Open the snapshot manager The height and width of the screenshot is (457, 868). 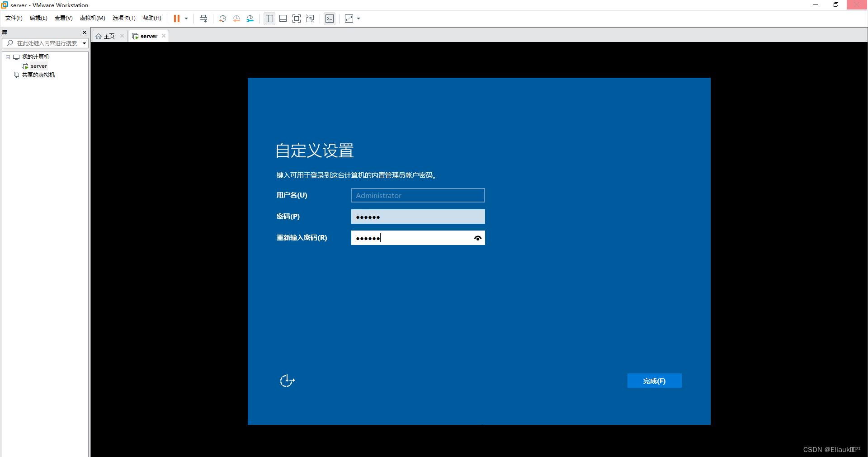(x=250, y=19)
